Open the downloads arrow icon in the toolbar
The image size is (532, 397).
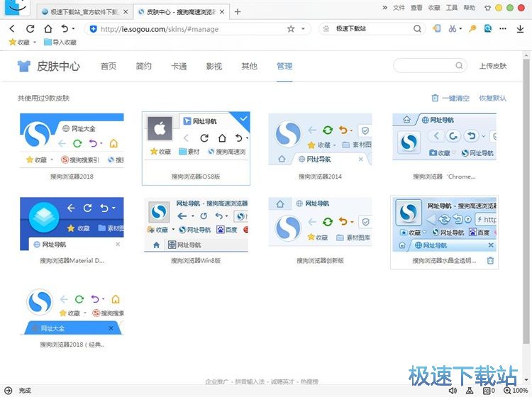pos(522,28)
